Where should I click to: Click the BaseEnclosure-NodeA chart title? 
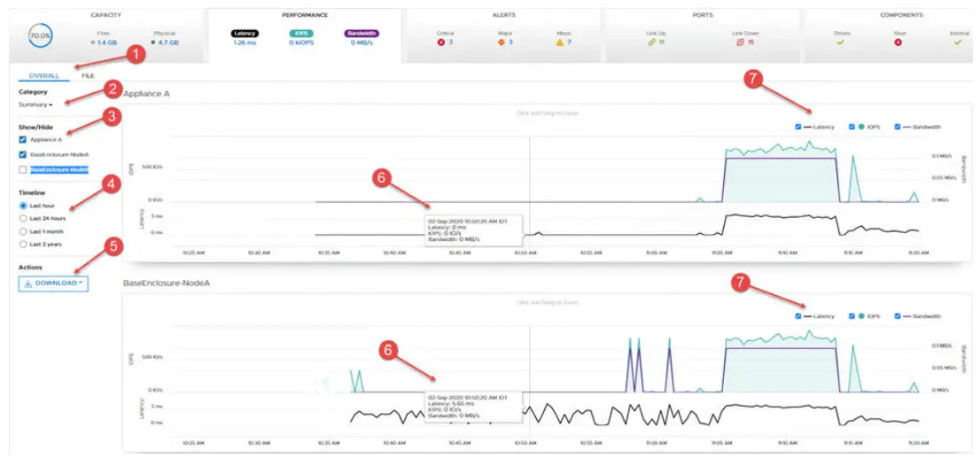coord(167,284)
